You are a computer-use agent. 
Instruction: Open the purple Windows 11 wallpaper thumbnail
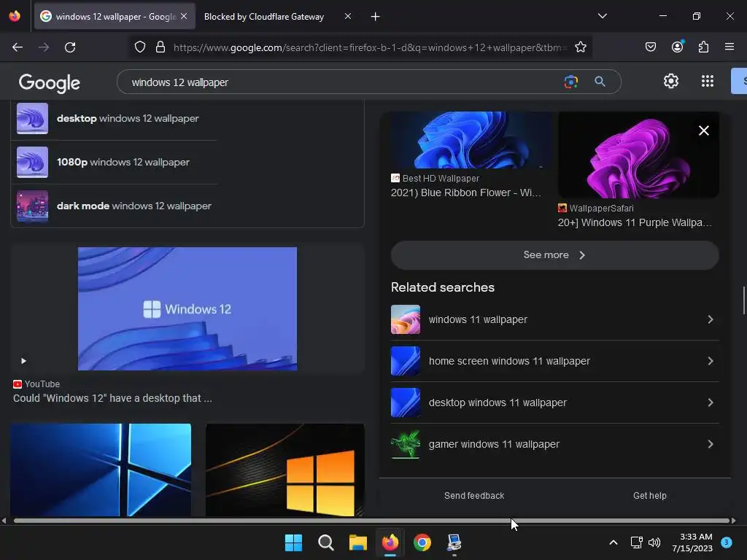[638, 155]
